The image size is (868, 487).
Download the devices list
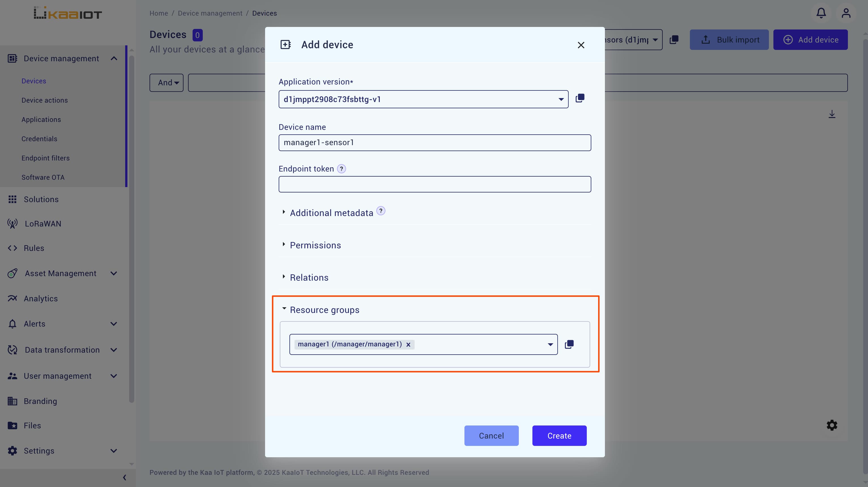(832, 114)
